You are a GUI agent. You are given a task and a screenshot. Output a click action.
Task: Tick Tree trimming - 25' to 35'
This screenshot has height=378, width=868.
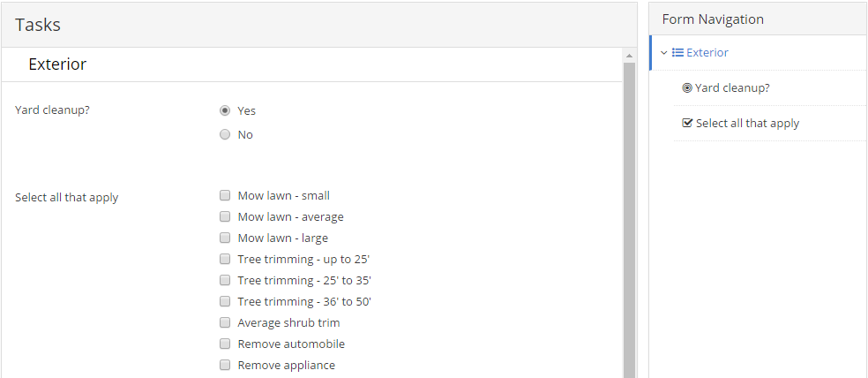pyautogui.click(x=225, y=280)
